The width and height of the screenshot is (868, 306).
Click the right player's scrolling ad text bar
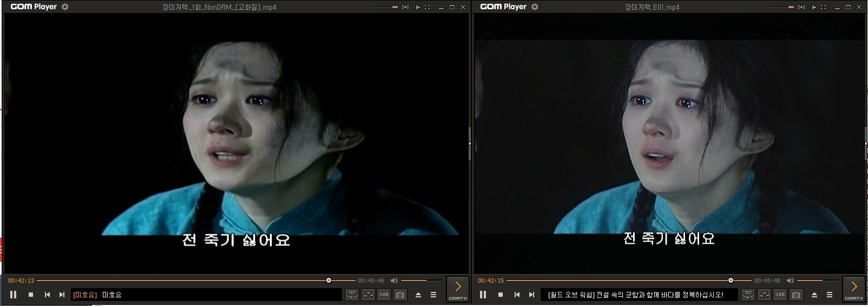pos(639,295)
